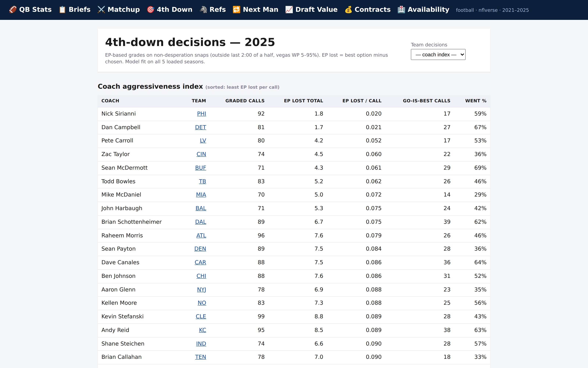Follow the DEN team link

tap(200, 249)
